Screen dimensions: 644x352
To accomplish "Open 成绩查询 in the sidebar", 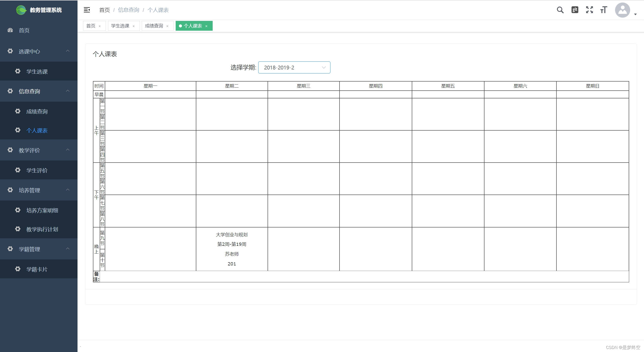I will (x=39, y=111).
